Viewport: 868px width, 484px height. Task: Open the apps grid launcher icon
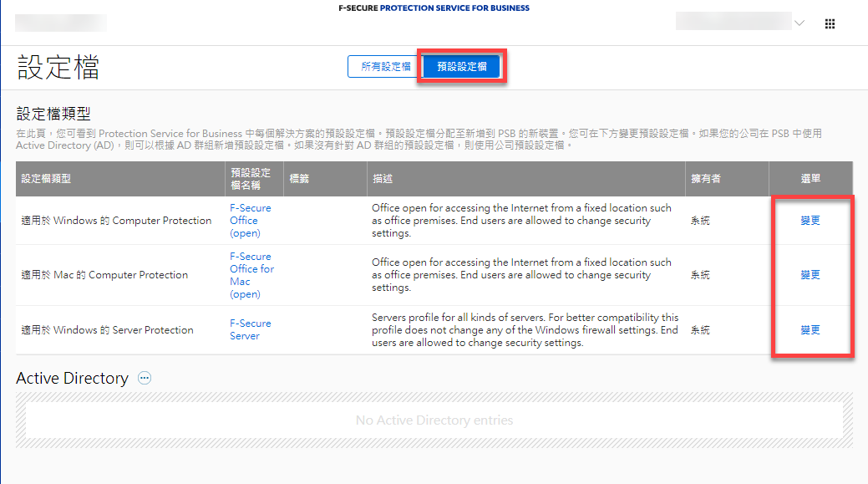(830, 24)
